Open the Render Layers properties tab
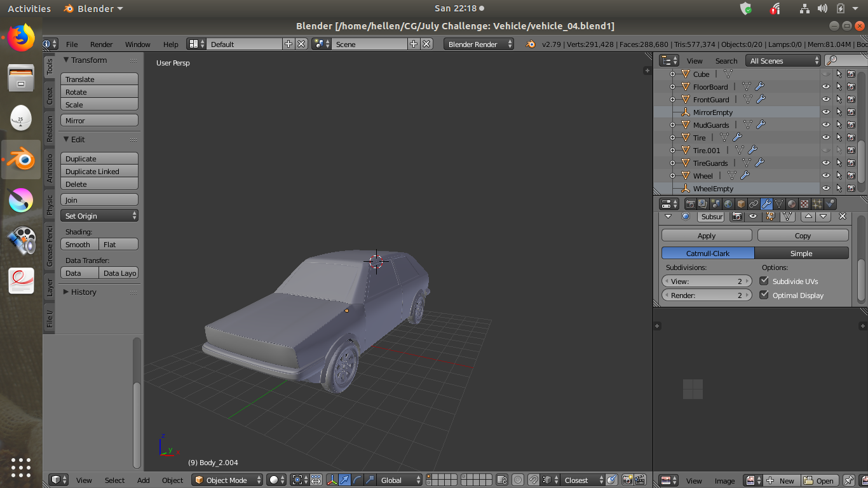 [x=703, y=204]
